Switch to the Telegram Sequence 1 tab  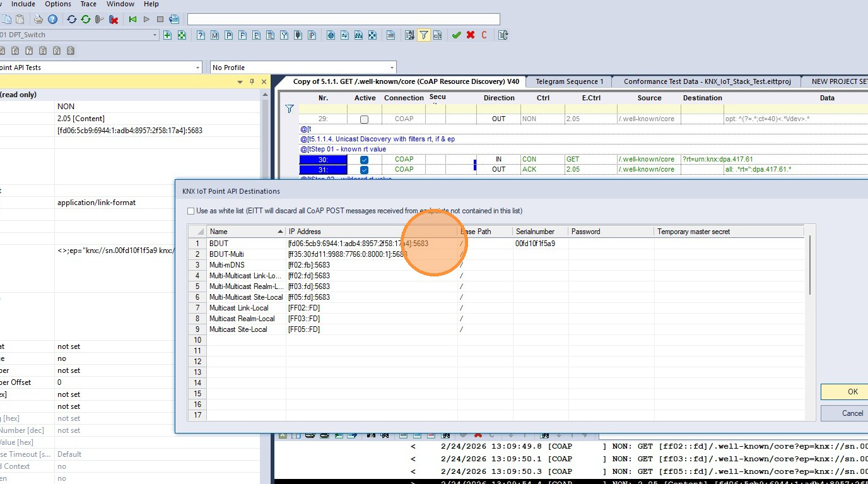[570, 81]
